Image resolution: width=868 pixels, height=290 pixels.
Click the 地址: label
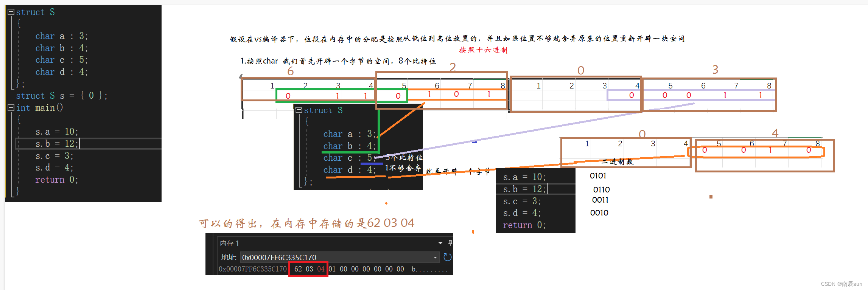click(x=229, y=257)
